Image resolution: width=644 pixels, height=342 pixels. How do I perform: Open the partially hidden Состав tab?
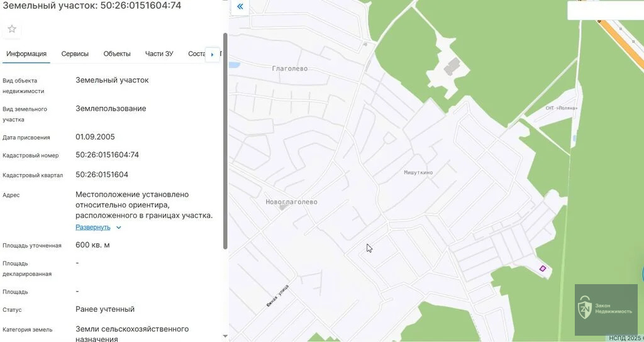point(196,54)
